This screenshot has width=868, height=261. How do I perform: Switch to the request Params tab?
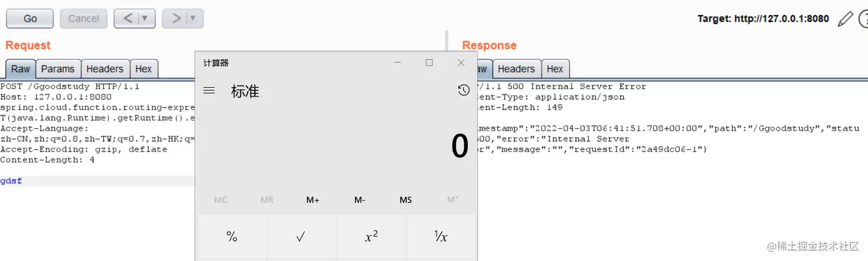[58, 69]
